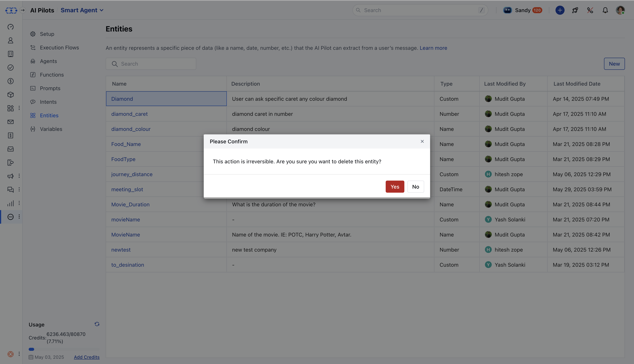This screenshot has width=634, height=364.
Task: Click the rocket icon in header
Action: coord(575,10)
